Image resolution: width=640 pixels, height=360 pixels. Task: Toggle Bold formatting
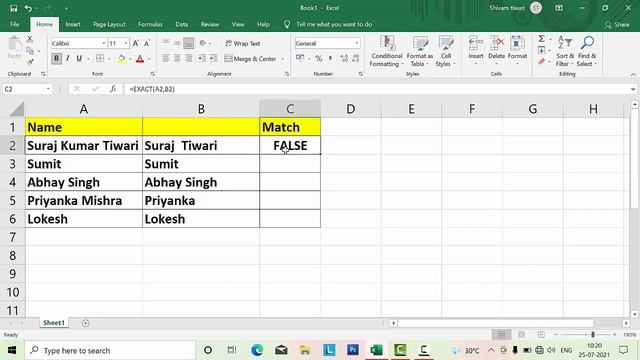tap(56, 58)
